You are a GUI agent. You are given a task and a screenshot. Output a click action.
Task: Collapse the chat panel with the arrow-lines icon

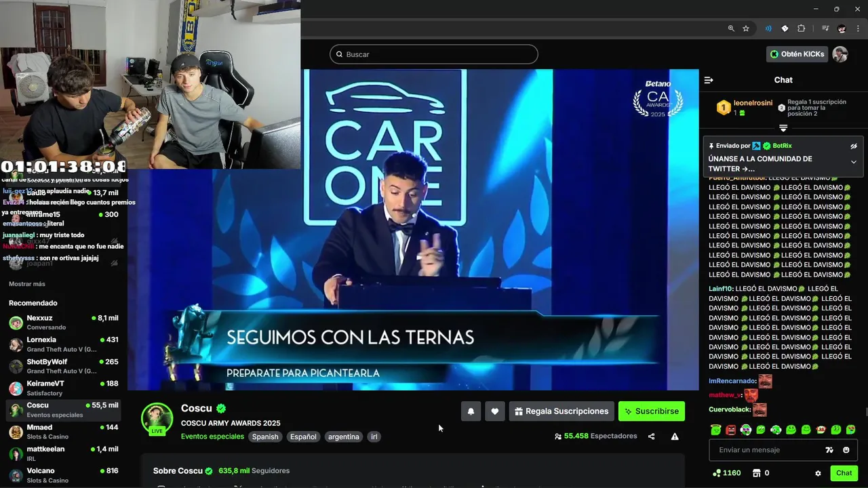point(709,80)
